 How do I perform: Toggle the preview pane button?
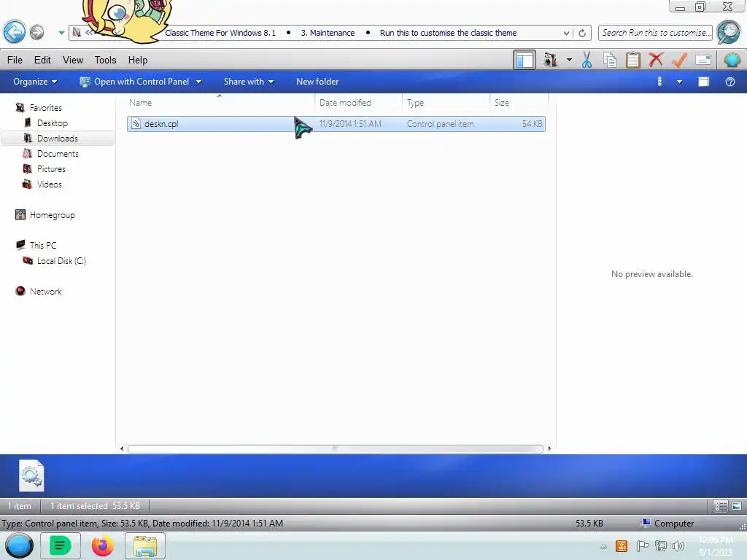click(704, 82)
